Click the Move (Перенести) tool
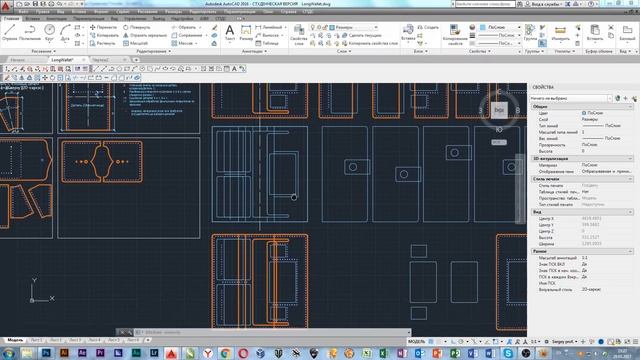 (x=103, y=27)
